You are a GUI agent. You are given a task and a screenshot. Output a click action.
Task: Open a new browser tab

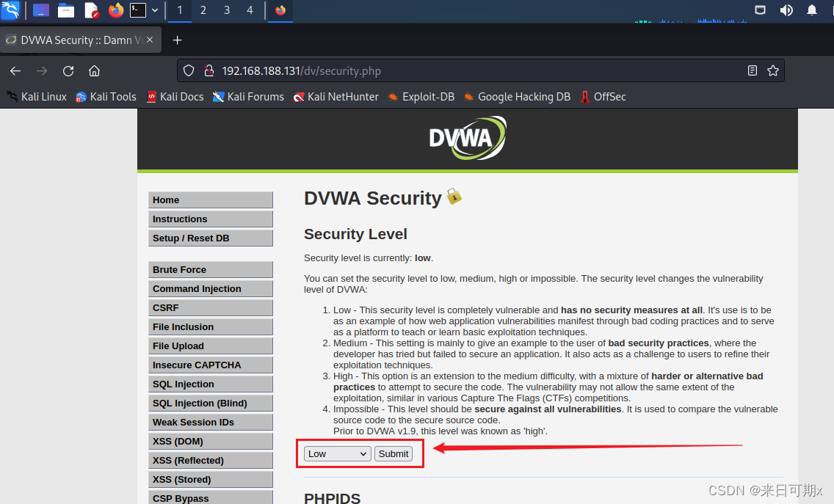(178, 40)
